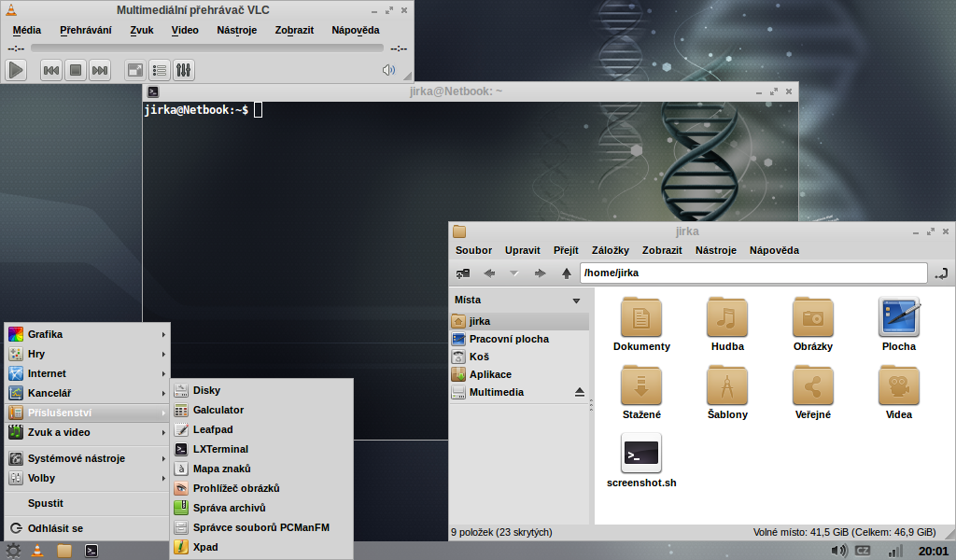The width and height of the screenshot is (956, 560).
Task: Select the Plocha desktop folder
Action: pyautogui.click(x=899, y=324)
